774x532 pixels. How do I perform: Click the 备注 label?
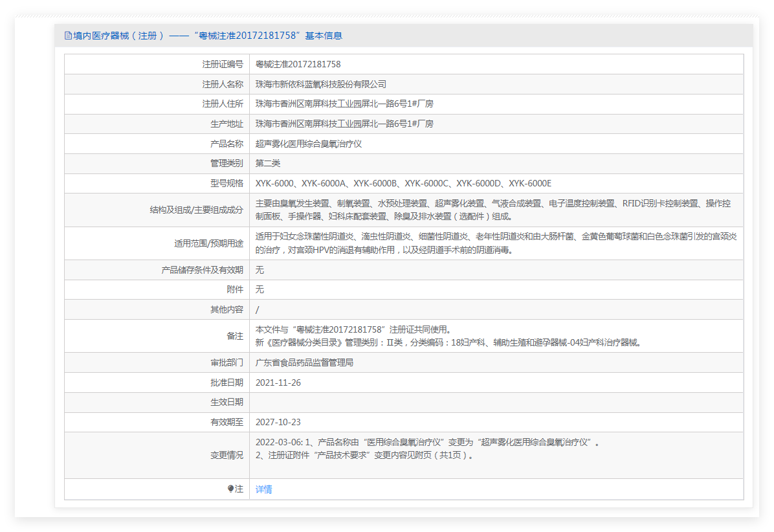pyautogui.click(x=235, y=336)
